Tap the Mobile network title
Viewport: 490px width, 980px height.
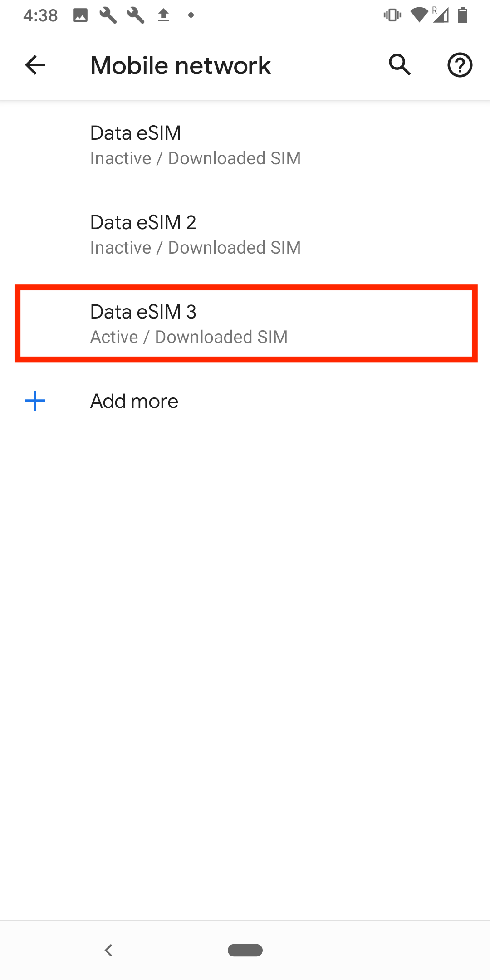point(180,65)
